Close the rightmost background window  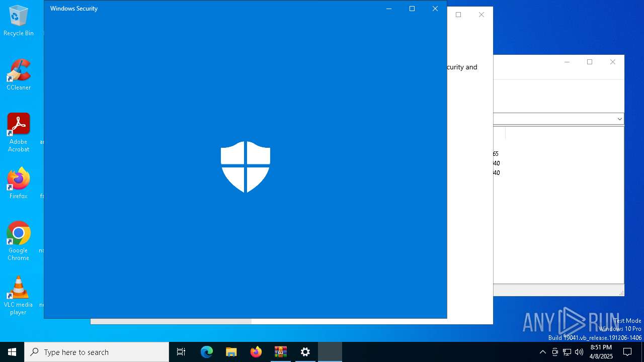613,62
